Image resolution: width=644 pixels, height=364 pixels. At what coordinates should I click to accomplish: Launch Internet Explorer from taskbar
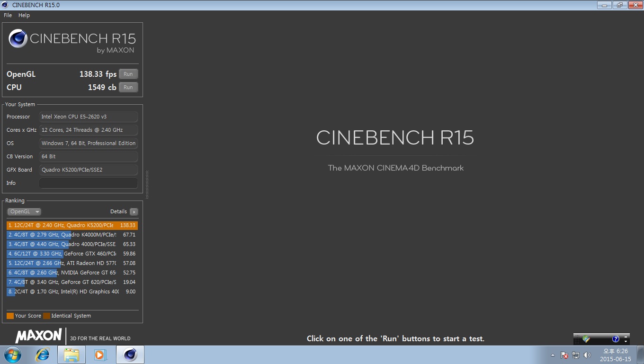coord(43,355)
